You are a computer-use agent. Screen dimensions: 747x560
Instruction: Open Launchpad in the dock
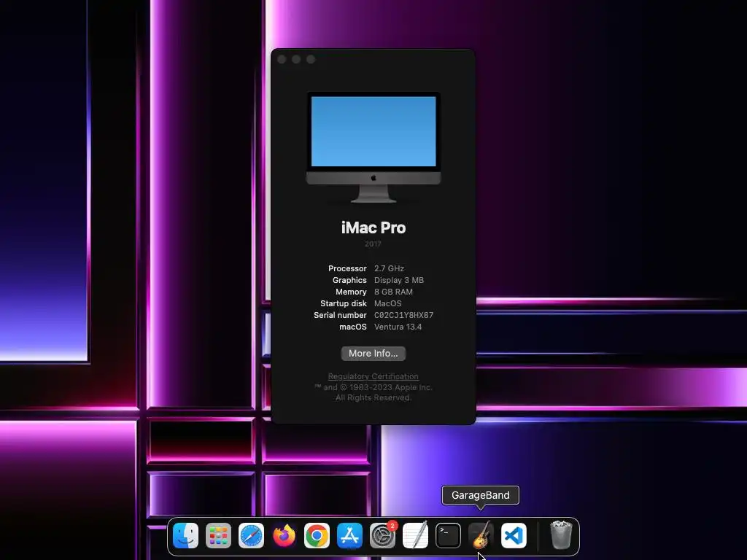point(218,535)
